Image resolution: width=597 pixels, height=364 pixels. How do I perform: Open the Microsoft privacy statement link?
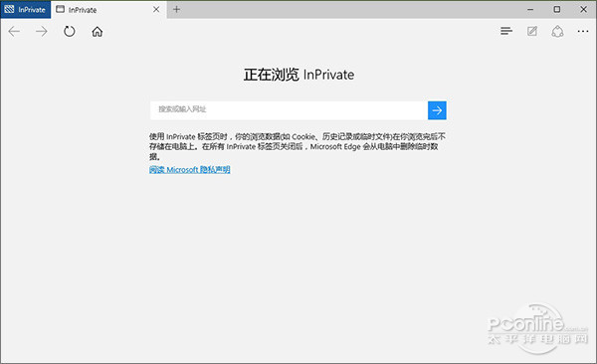(x=190, y=169)
